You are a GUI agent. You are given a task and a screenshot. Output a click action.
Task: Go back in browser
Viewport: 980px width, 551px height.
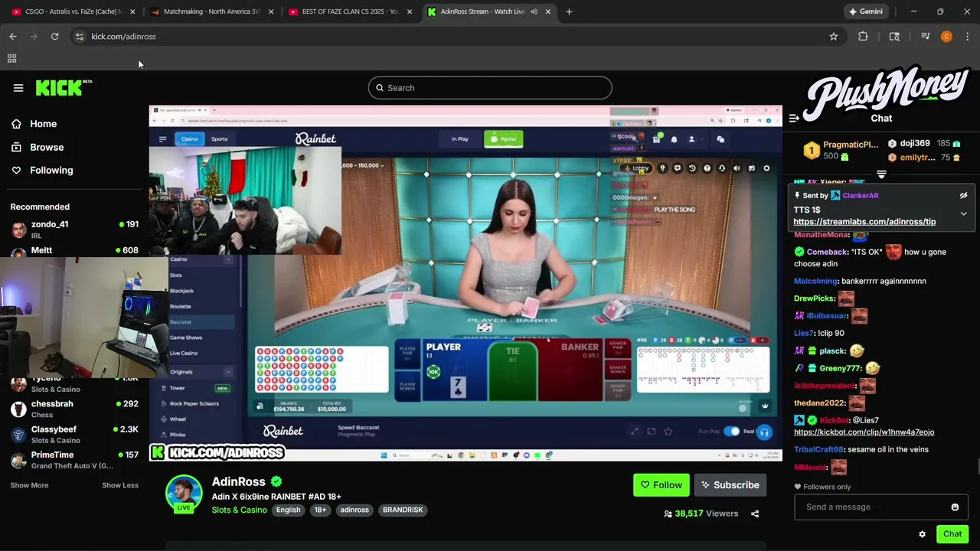pos(13,36)
